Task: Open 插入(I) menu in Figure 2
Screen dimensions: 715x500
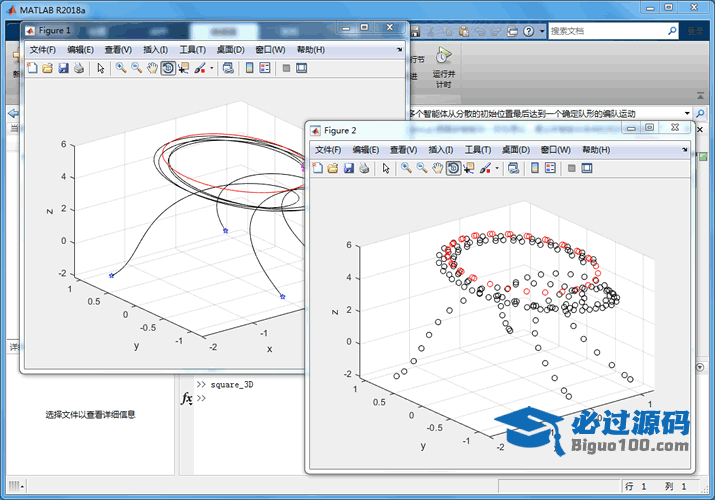Action: pos(441,150)
